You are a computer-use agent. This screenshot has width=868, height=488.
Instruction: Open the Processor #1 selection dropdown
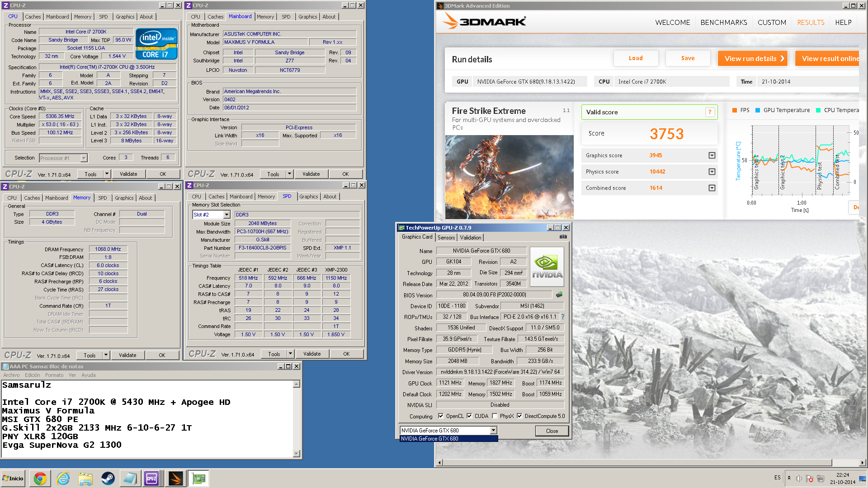[x=84, y=158]
